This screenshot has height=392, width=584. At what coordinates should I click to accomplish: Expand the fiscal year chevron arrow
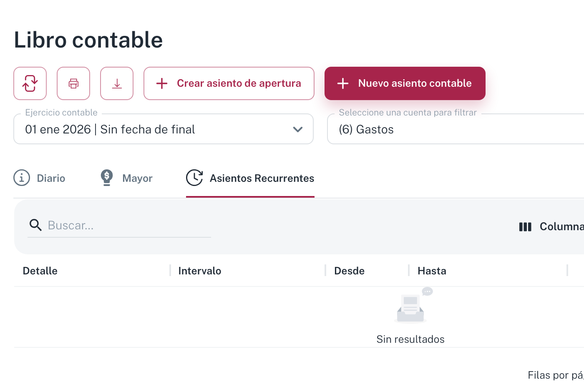[x=298, y=129]
